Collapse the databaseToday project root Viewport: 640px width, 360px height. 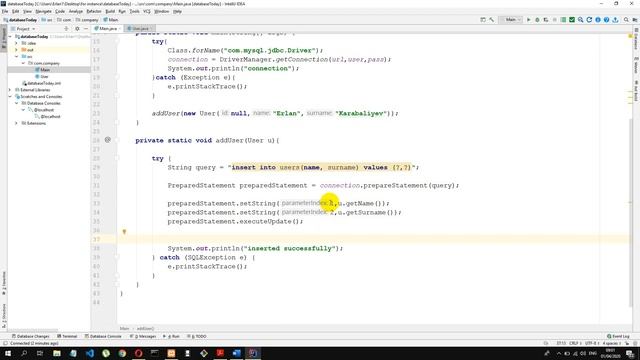pos(10,37)
